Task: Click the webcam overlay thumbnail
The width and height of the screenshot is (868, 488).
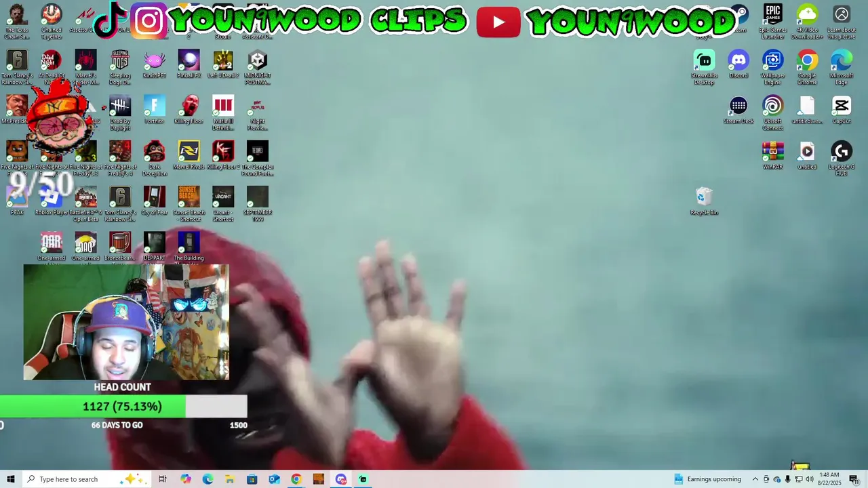Action: point(126,322)
